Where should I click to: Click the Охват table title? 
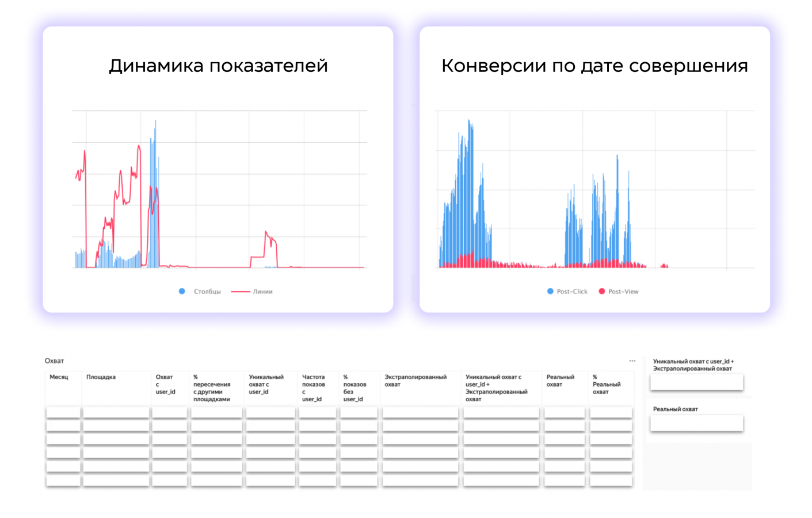[54, 361]
